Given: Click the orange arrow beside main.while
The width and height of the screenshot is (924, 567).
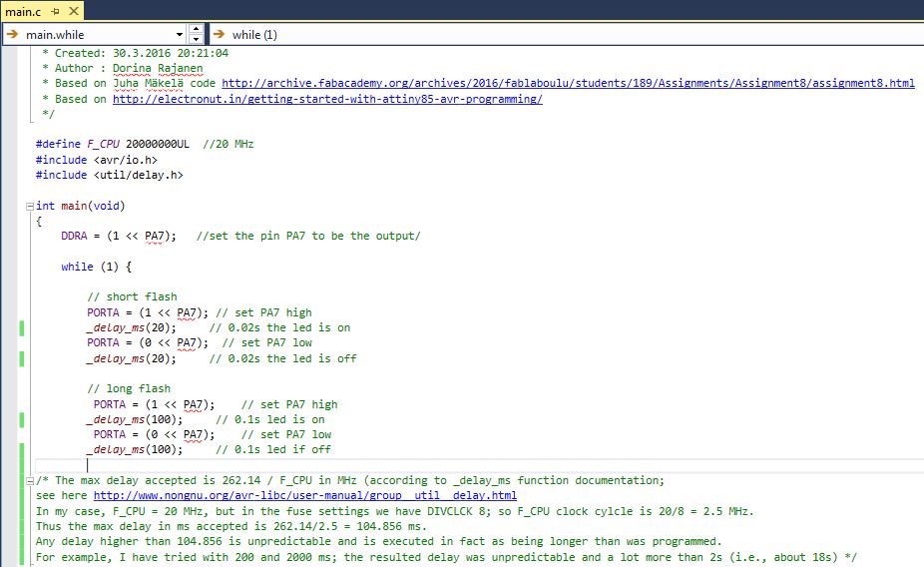Looking at the screenshot, I should (x=12, y=34).
